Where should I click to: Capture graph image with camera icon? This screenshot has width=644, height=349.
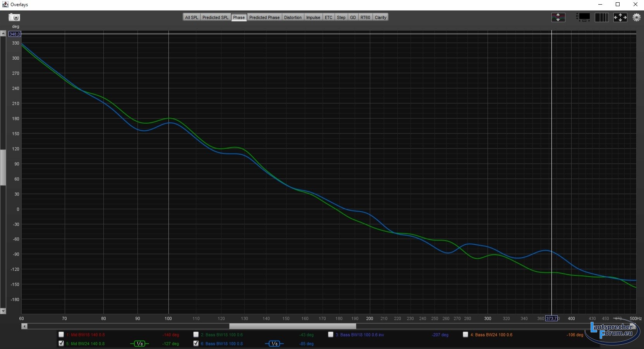(14, 17)
